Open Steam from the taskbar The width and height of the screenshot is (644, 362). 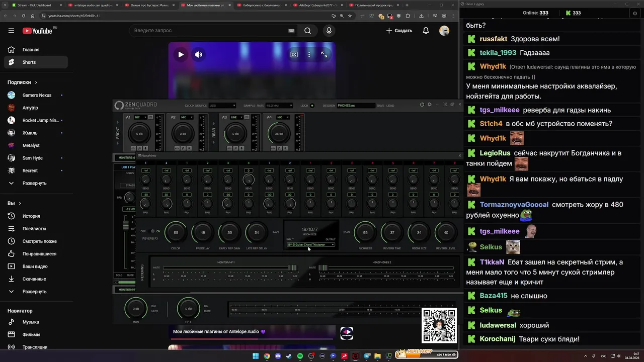pyautogui.click(x=289, y=356)
